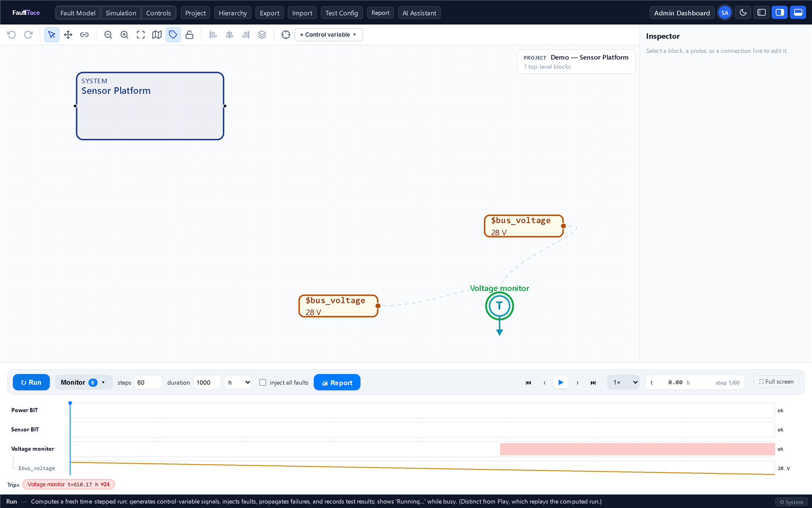Jump to first simulation step
The width and height of the screenshot is (812, 508).
click(528, 383)
